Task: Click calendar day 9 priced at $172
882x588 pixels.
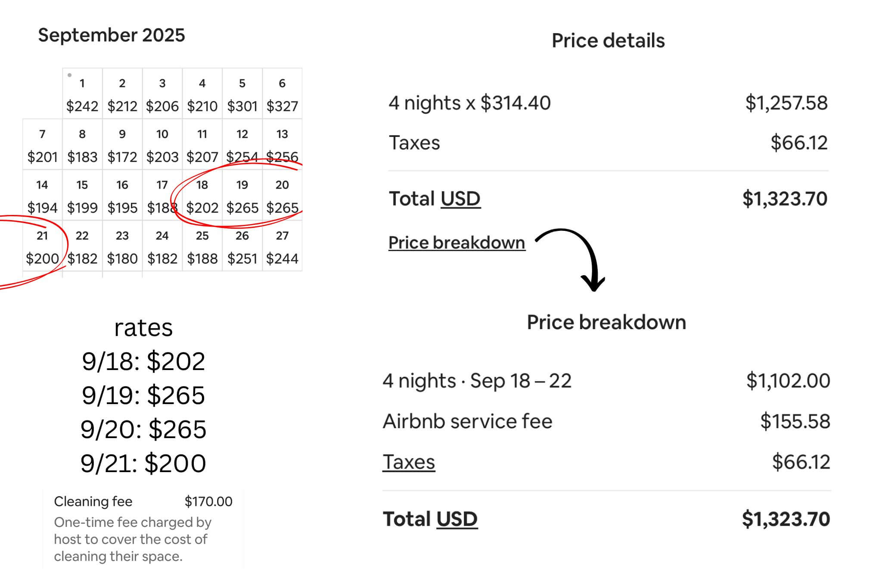Action: 122,145
